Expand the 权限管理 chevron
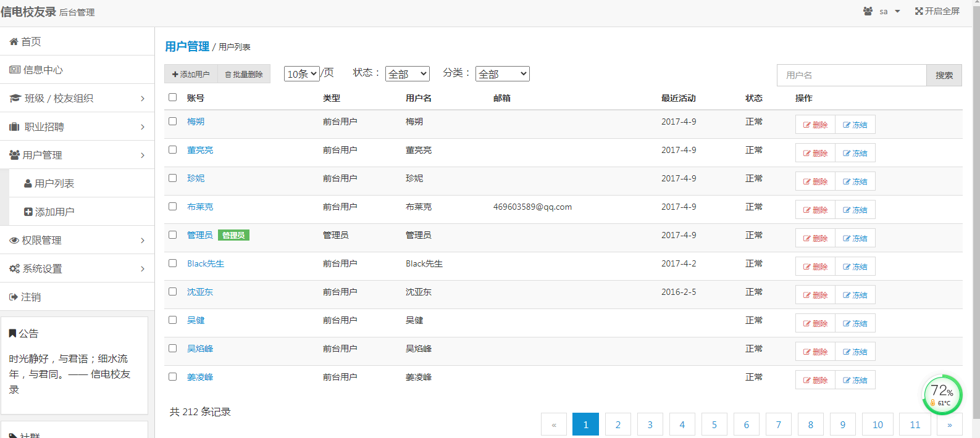Image resolution: width=980 pixels, height=438 pixels. pos(143,241)
